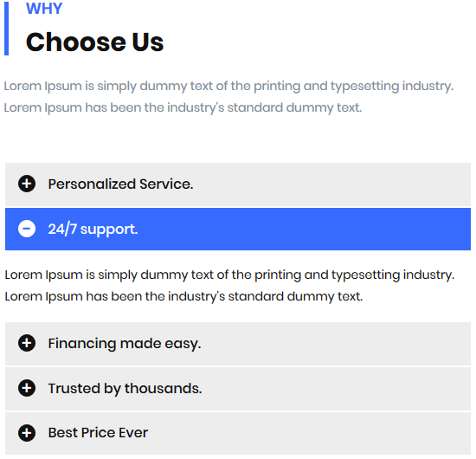Click the white minus icon on 24/7 support

tap(27, 229)
